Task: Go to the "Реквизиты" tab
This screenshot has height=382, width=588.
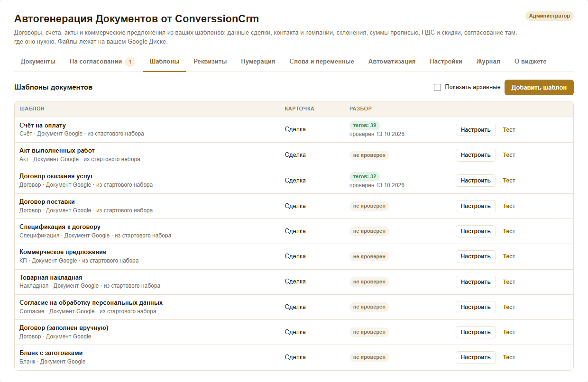Action: (210, 62)
